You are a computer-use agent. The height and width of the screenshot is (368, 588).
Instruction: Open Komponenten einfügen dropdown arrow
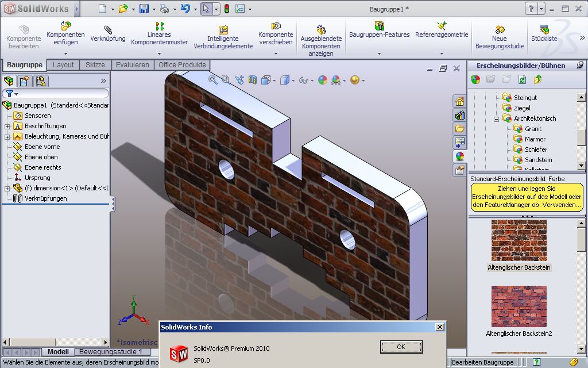65,53
